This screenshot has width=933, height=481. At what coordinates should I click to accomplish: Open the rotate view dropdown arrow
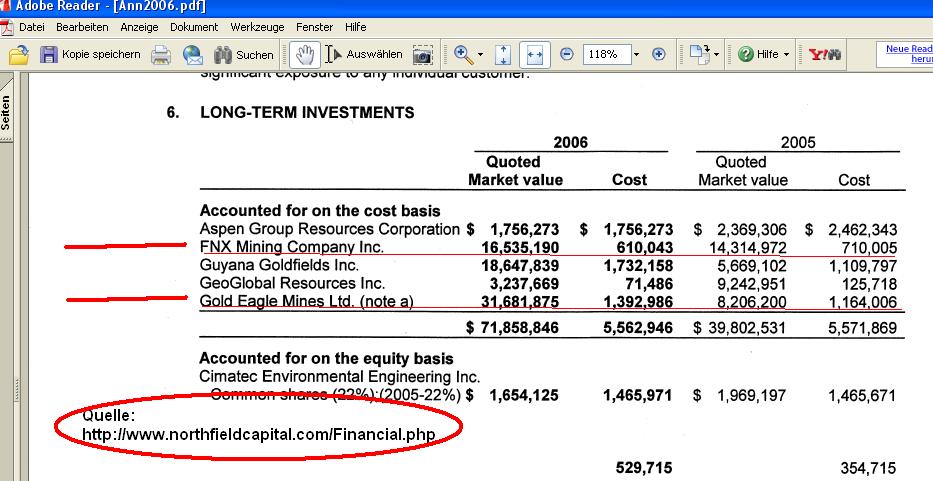click(716, 55)
